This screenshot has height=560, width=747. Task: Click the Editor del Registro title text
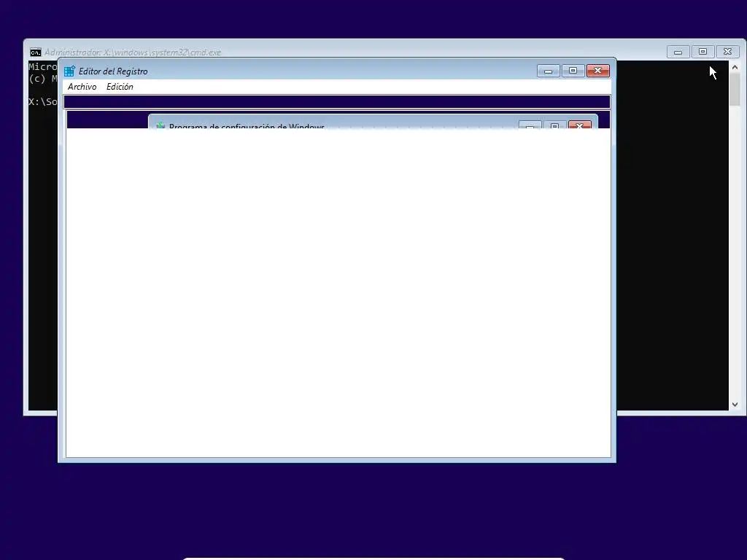[113, 71]
